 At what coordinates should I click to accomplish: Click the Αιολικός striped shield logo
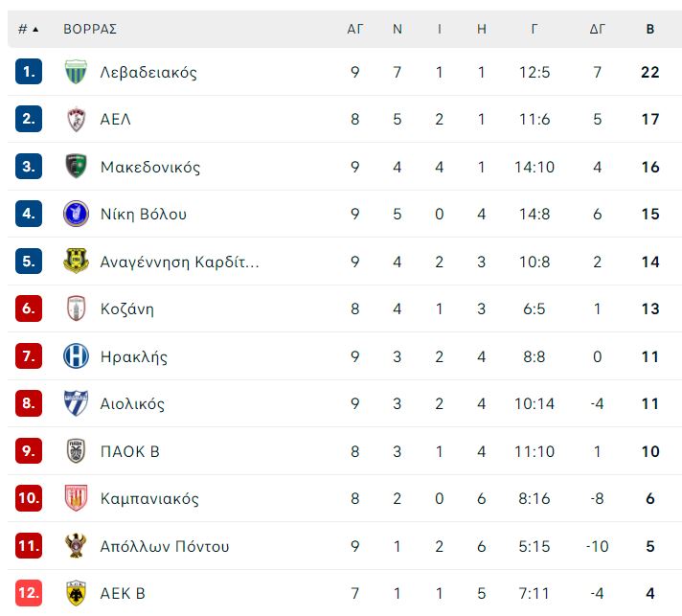coord(76,403)
